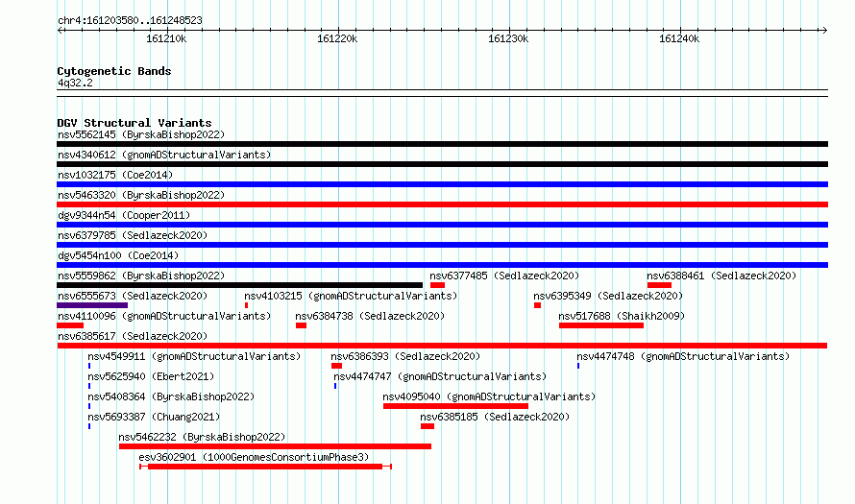Open nsv5693387 (Chuang2021) label
This screenshot has width=855, height=504.
154,417
